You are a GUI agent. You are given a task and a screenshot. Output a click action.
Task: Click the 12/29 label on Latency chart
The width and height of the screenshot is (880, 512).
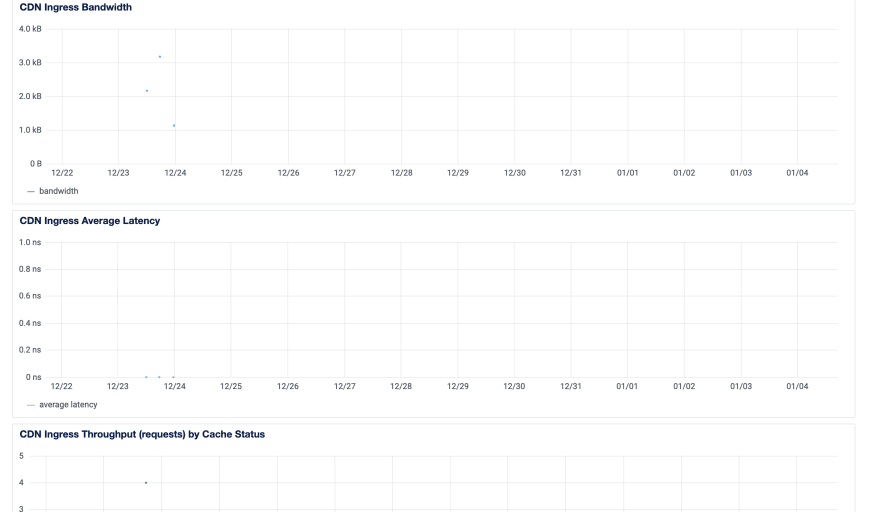pyautogui.click(x=457, y=386)
